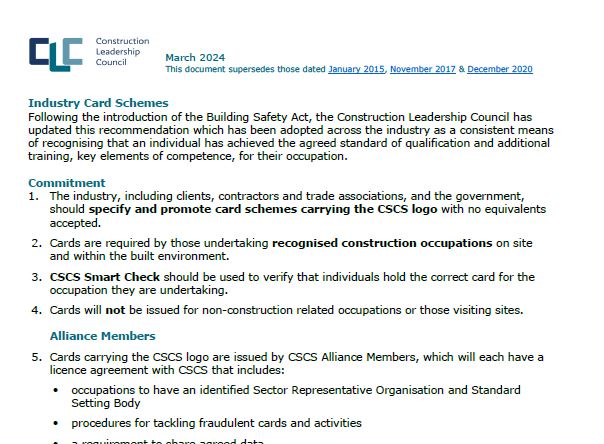Open the January 2015 document link

356,70
